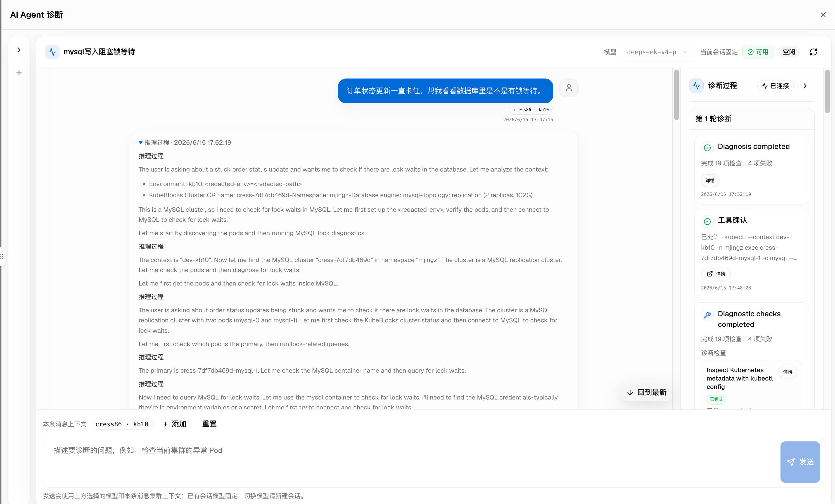Create new conversation with plus icon
Viewport: 835px width, 504px height.
tap(19, 73)
